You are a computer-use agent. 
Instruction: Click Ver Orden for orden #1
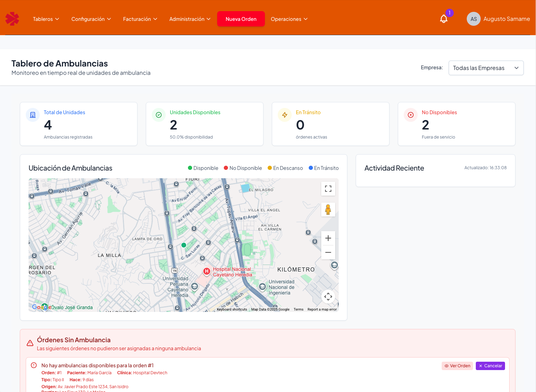pyautogui.click(x=457, y=366)
